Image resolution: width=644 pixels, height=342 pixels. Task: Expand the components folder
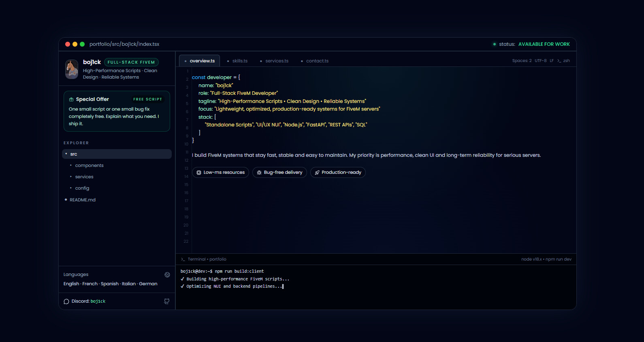coord(89,165)
